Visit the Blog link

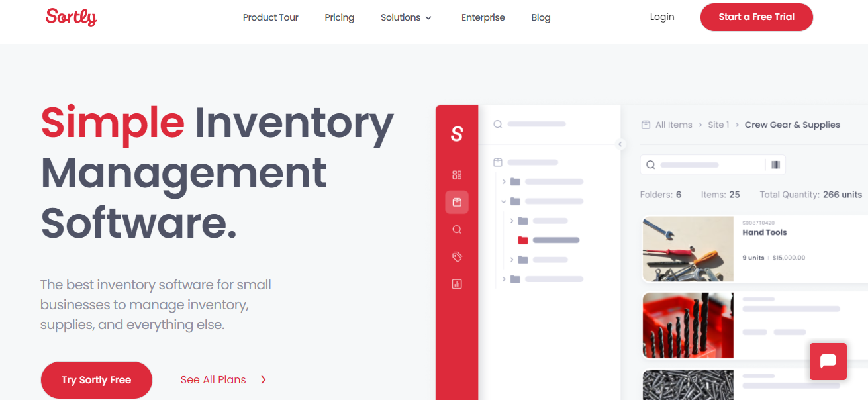540,17
